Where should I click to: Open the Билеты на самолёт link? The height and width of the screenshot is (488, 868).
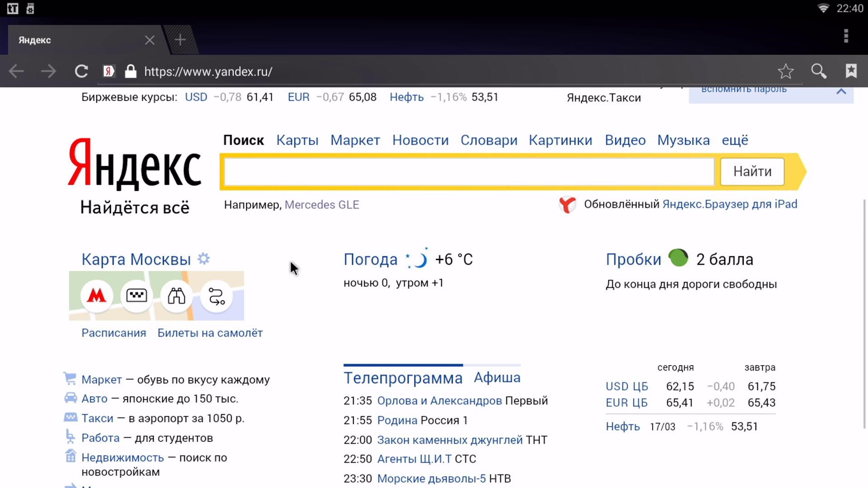click(210, 333)
